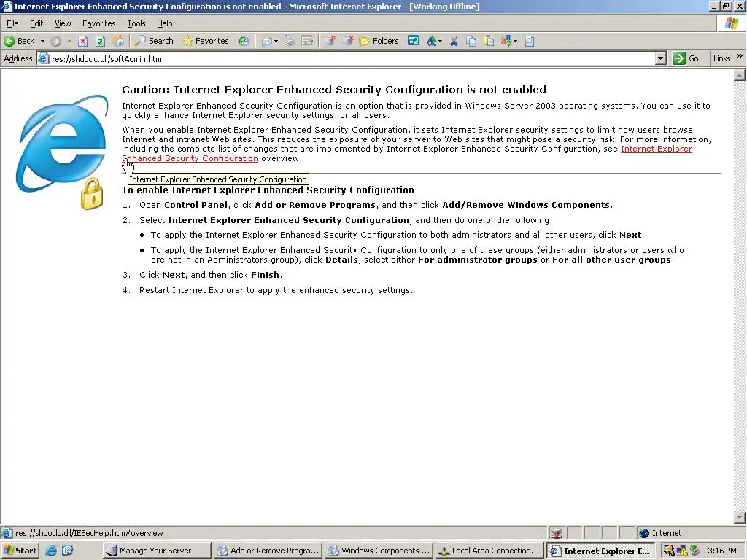
Task: Open the Windows Start menu
Action: pos(20,551)
